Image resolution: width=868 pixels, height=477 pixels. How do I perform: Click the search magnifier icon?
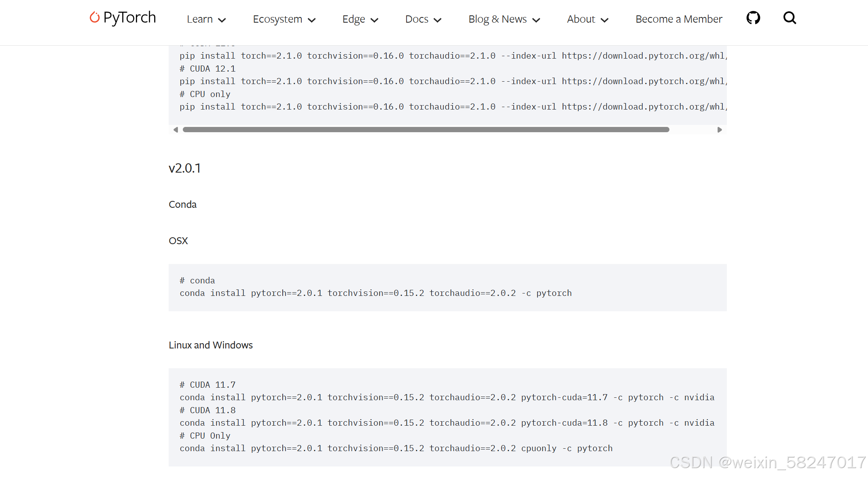pos(789,18)
